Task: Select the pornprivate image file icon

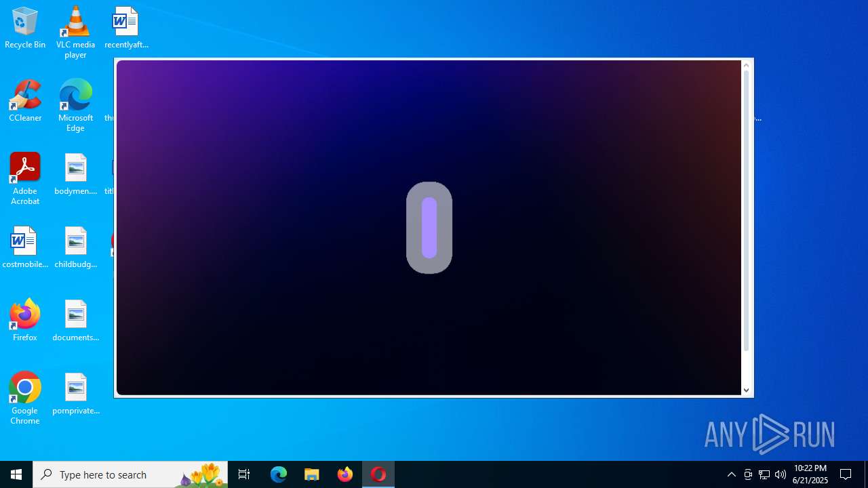Action: 75,394
